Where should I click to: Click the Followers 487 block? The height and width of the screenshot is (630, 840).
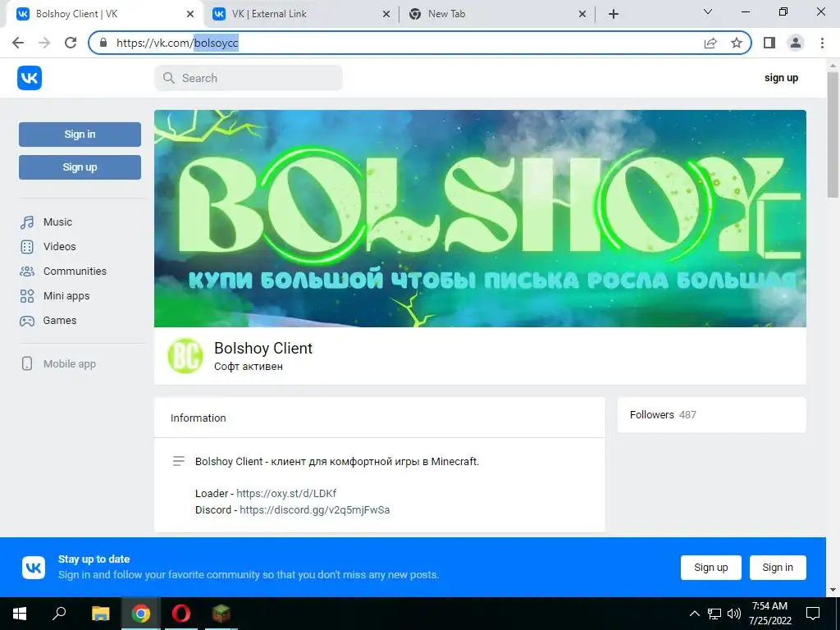[711, 414]
